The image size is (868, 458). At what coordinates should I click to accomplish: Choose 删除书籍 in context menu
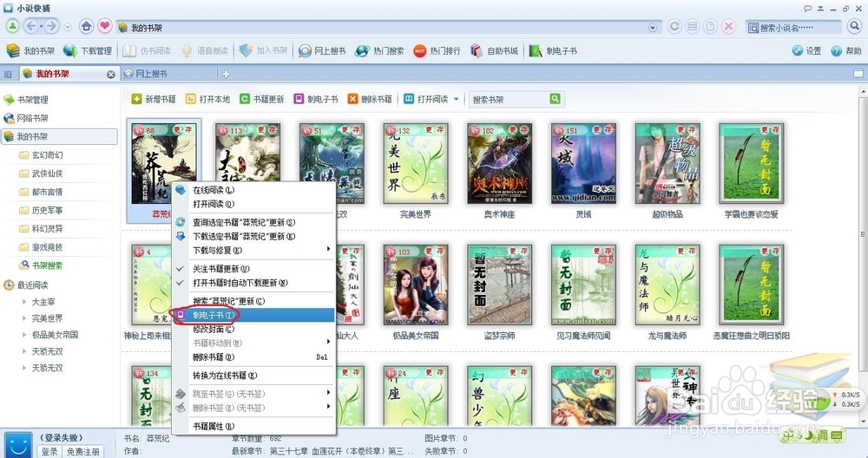[254, 357]
